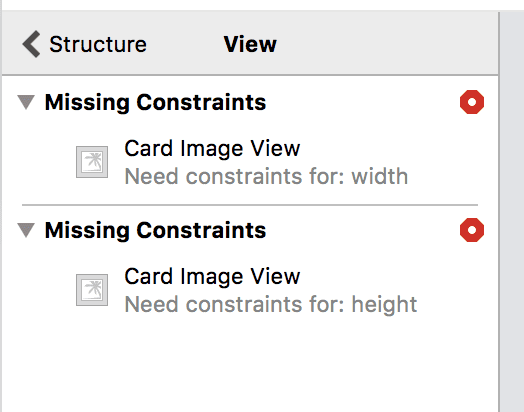This screenshot has height=412, width=524.
Task: Click the red error icon for height issue
Action: (x=472, y=230)
